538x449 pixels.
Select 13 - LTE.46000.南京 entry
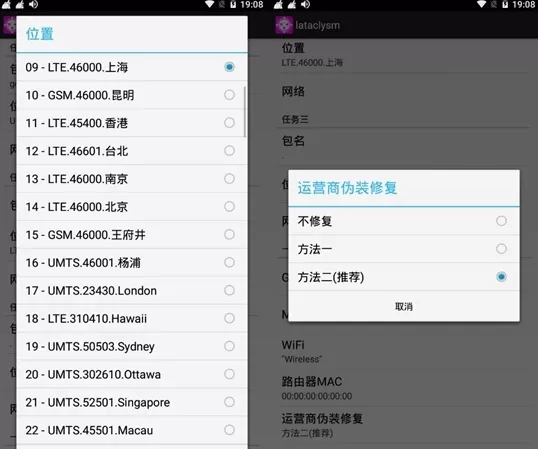(132, 179)
